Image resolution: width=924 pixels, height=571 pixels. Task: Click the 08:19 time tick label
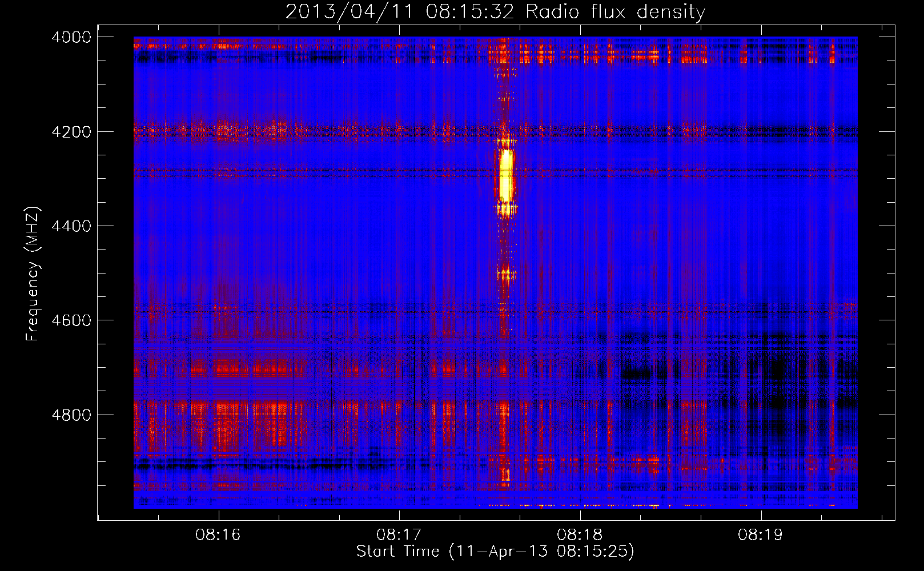[x=761, y=534]
